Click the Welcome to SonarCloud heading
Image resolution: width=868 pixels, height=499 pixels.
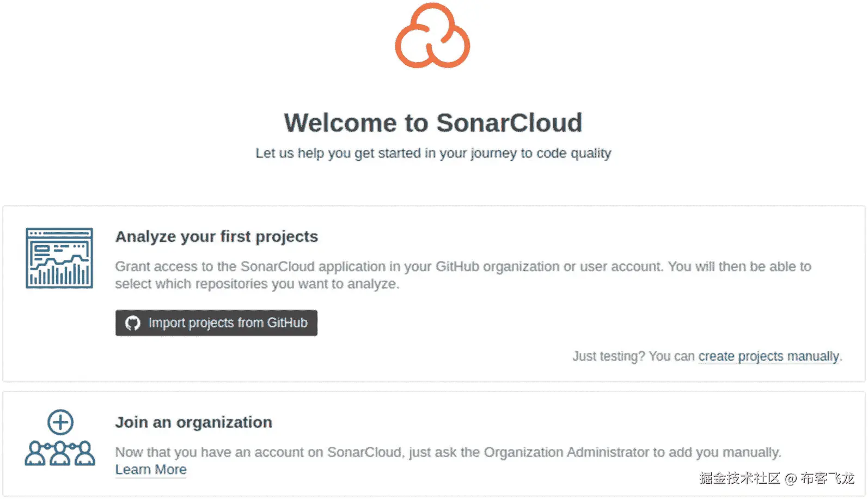(433, 123)
